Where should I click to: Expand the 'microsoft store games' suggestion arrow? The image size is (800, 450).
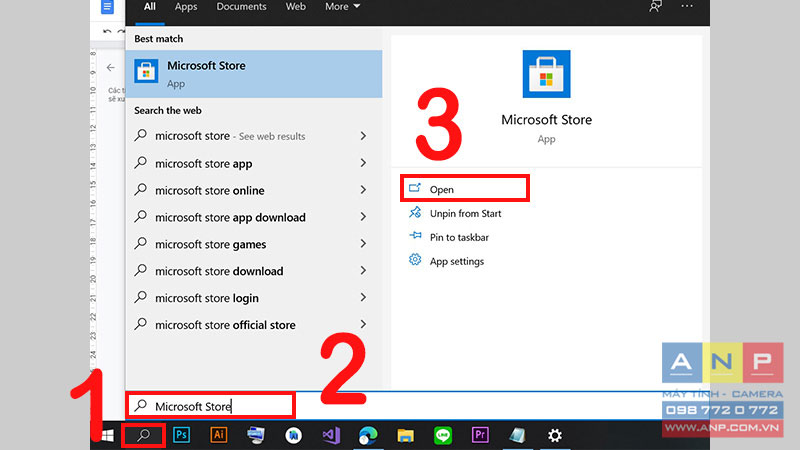click(x=363, y=243)
